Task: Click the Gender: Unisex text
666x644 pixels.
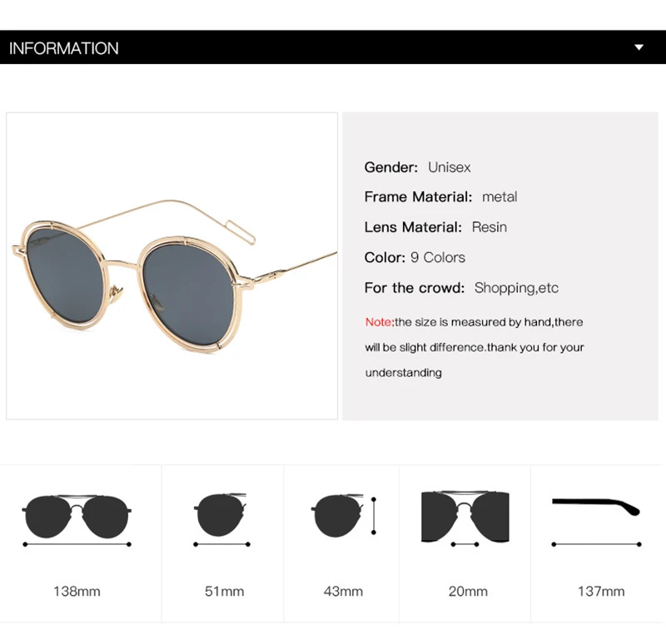Action: 418,167
